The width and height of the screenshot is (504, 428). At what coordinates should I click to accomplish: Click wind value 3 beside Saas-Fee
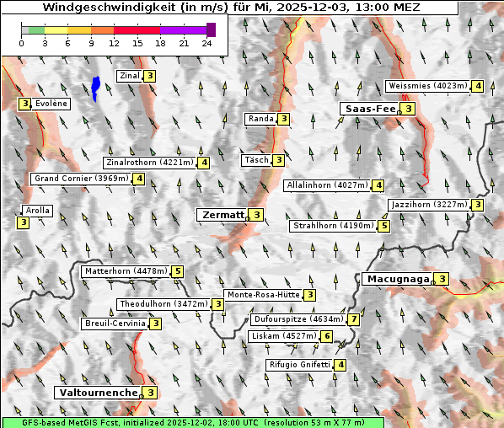coord(409,109)
